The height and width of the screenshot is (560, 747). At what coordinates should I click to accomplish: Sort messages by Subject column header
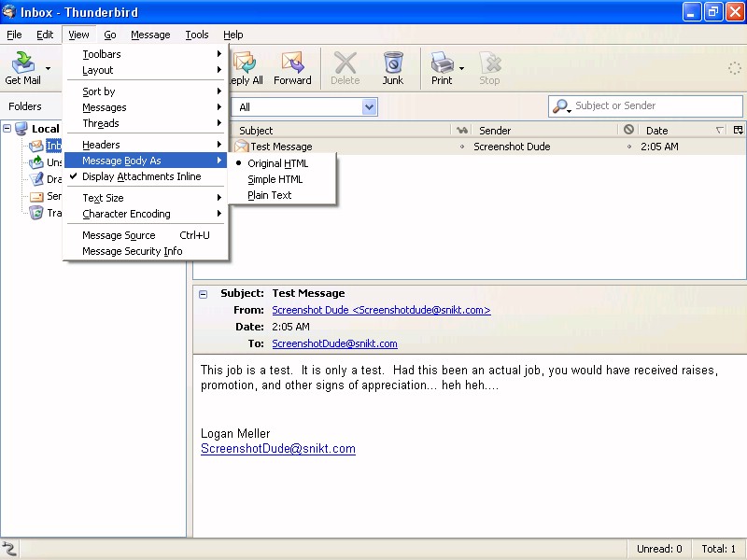coord(341,130)
